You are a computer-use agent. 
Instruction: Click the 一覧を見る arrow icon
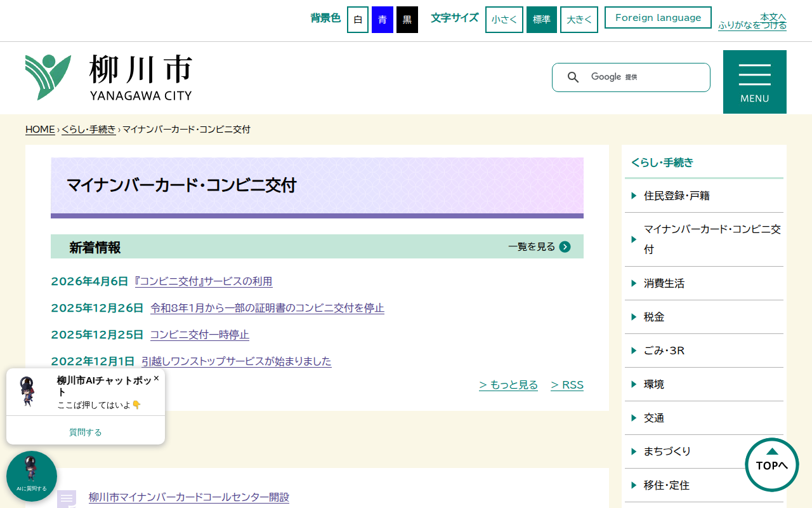point(565,247)
